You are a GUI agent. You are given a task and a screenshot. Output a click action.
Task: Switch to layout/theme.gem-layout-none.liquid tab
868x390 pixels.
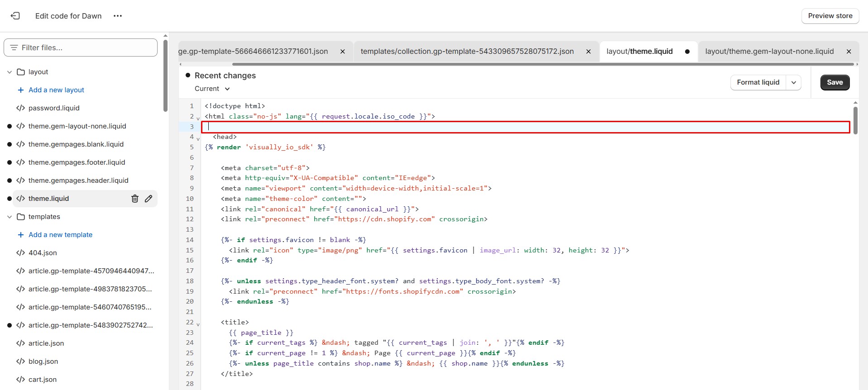coord(769,52)
